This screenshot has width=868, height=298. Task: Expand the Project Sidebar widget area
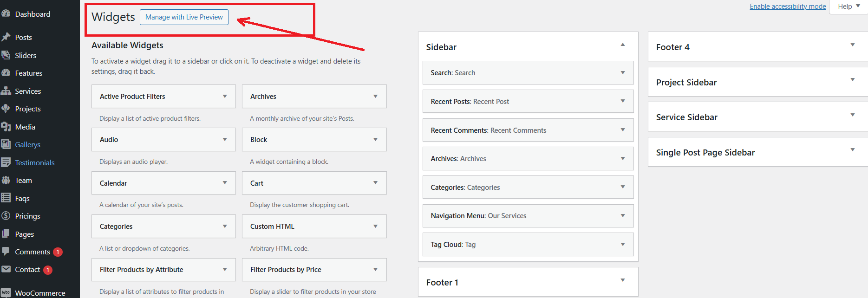[852, 80]
